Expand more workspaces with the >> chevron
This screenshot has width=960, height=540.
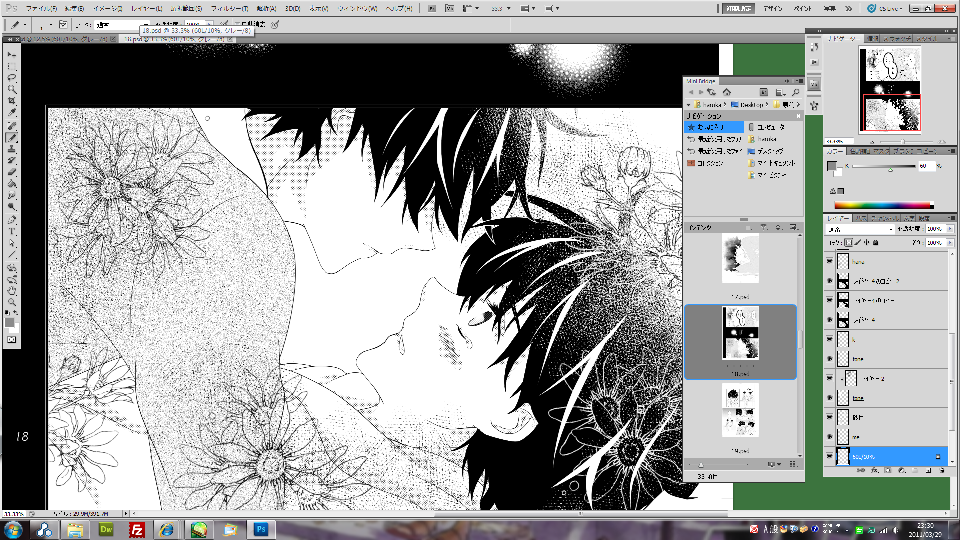point(848,9)
